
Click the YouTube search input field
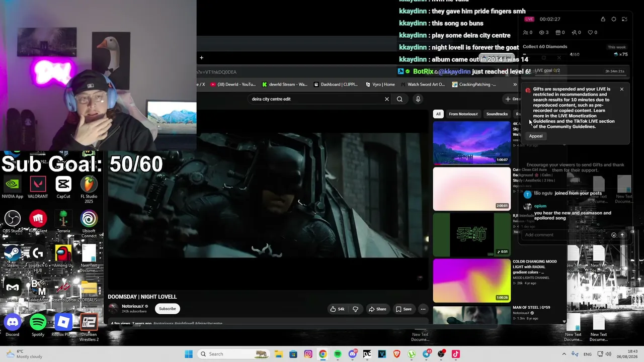click(x=316, y=99)
